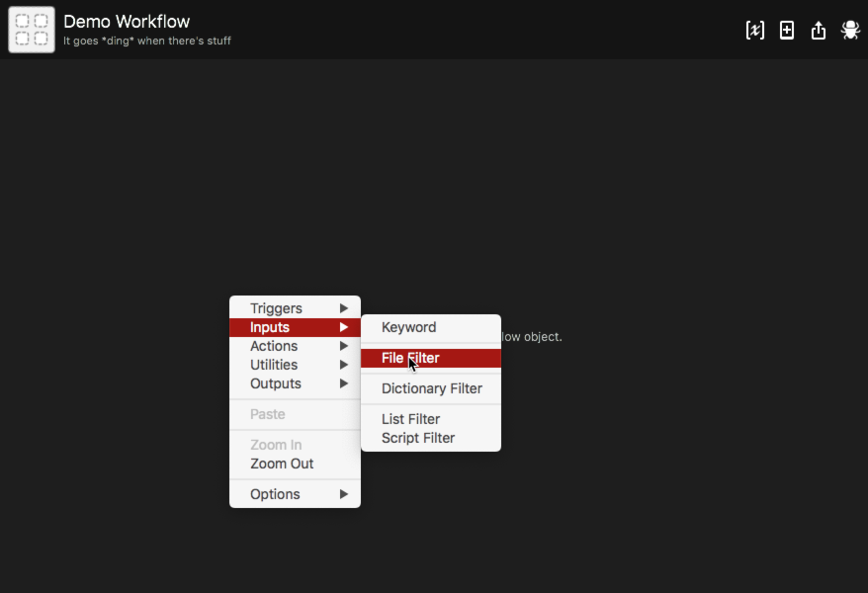Select the Inputs menu item
Screen dimensions: 868x593
coord(270,327)
